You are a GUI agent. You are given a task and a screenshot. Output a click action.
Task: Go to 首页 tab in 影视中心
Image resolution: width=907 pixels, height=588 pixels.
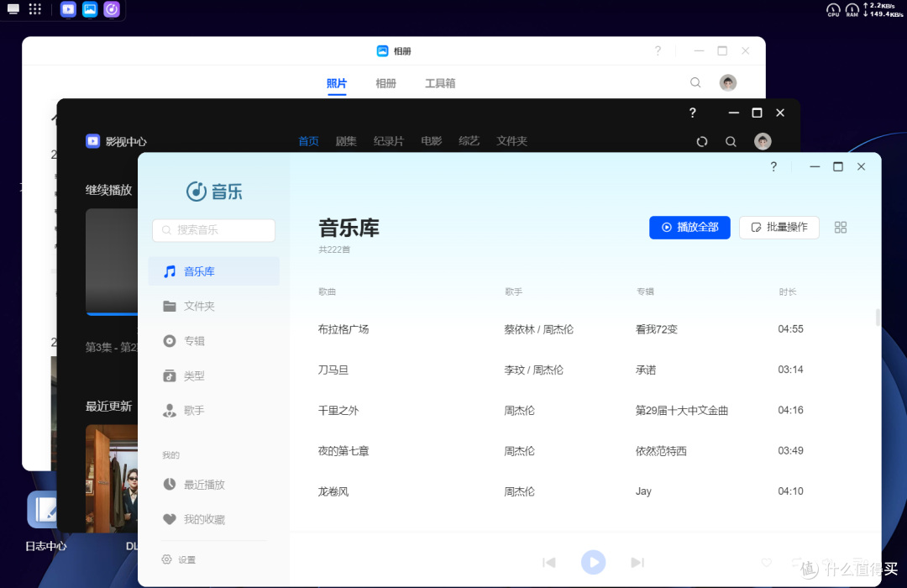(308, 141)
